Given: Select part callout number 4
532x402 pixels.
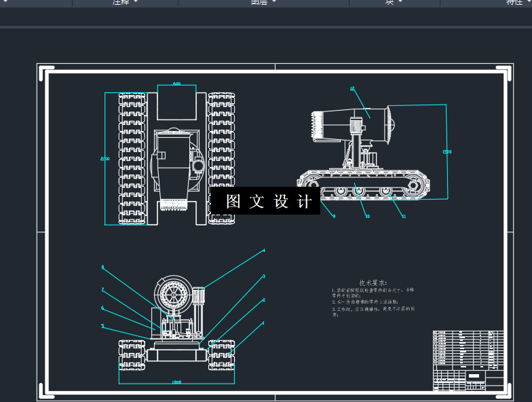Looking at the screenshot, I should pyautogui.click(x=264, y=251).
